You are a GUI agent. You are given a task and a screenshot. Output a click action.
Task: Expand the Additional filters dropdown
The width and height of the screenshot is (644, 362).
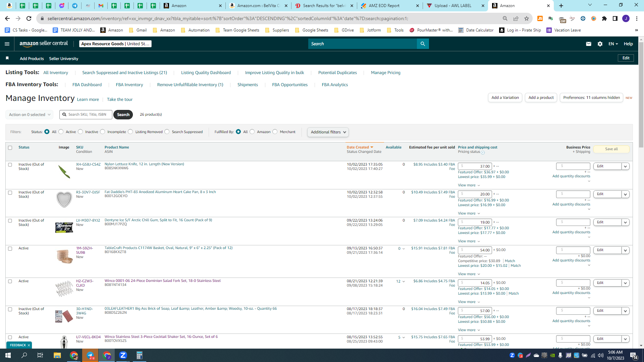[x=328, y=132]
